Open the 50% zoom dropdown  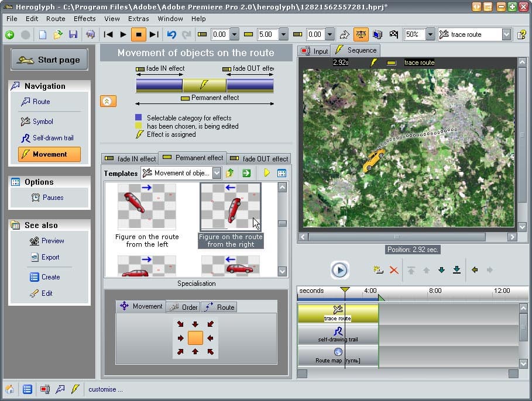click(430, 34)
